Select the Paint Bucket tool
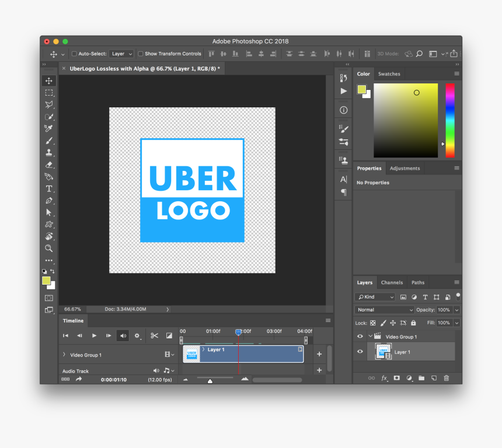Viewport: 502px width, 448px height. point(49,177)
